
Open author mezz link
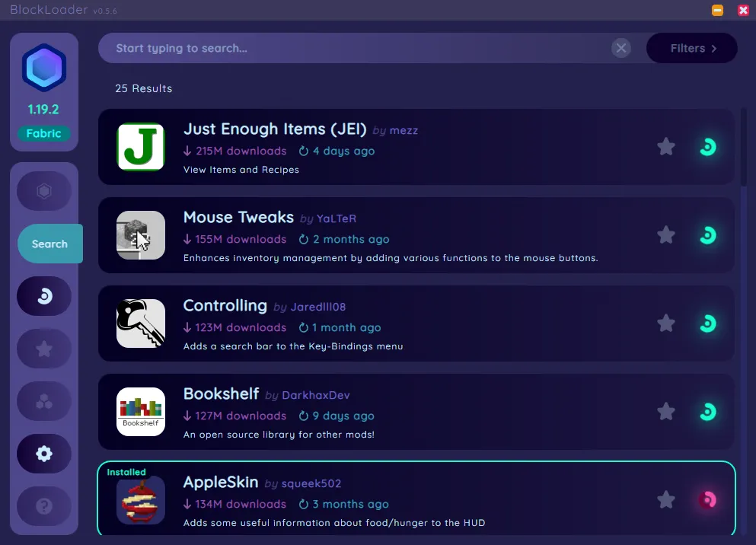click(404, 131)
